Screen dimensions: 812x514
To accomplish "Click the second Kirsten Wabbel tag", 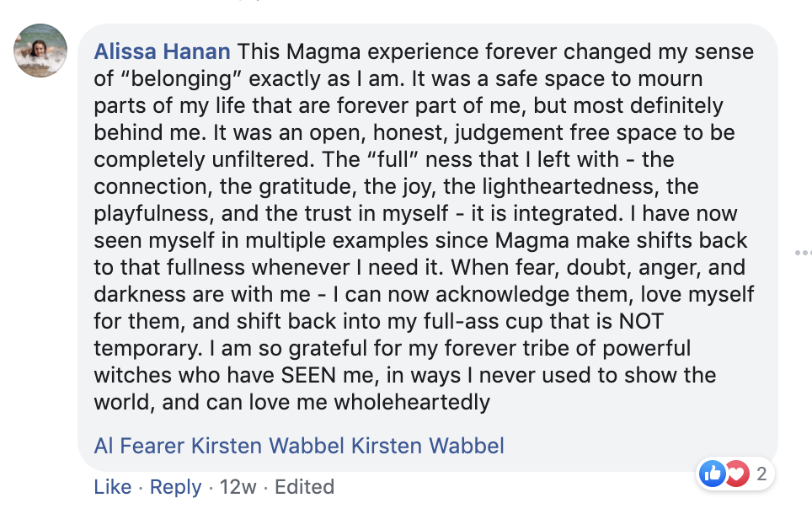I will (427, 445).
